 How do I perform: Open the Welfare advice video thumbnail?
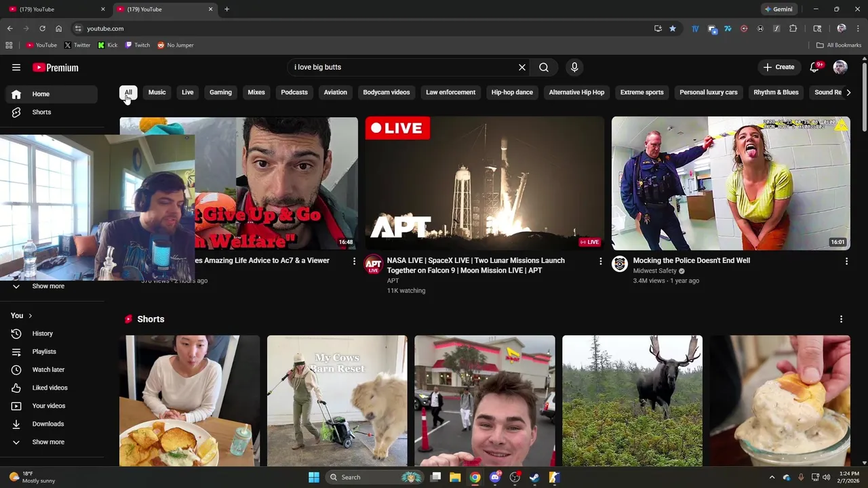tap(277, 183)
